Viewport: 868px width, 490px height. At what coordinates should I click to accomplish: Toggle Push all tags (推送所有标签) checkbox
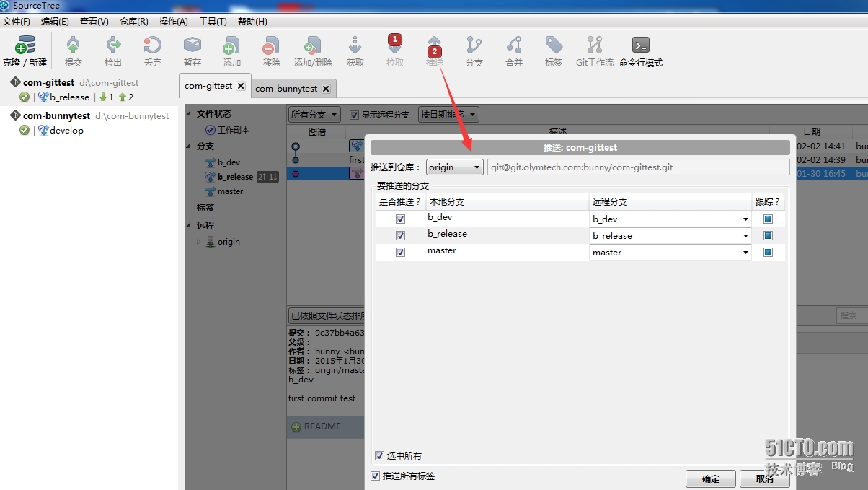[375, 476]
